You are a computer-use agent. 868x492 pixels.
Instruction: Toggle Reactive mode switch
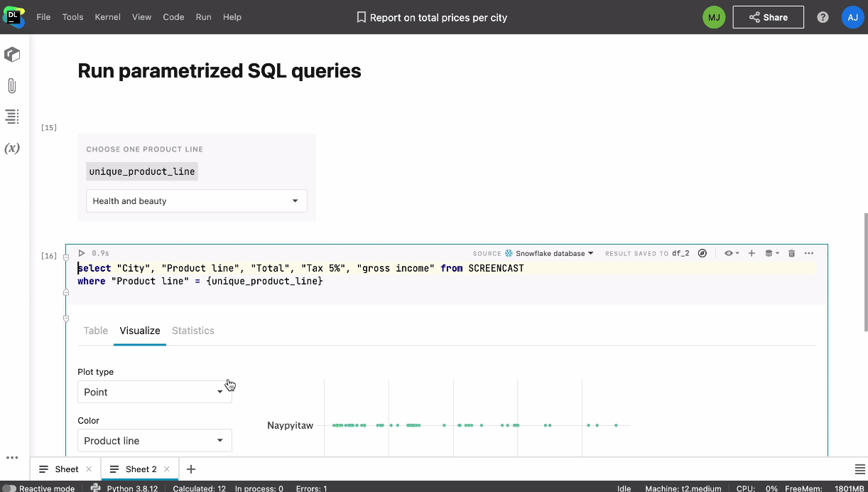point(10,488)
